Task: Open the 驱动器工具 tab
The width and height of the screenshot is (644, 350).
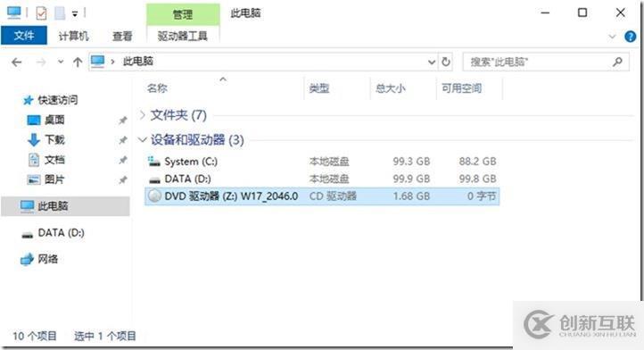Action: click(x=183, y=37)
